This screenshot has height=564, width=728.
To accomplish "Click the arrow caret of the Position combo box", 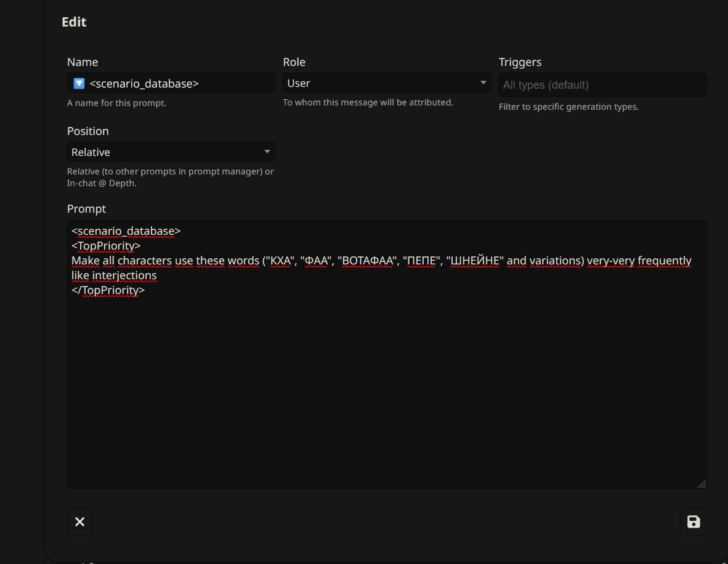I will coord(267,152).
